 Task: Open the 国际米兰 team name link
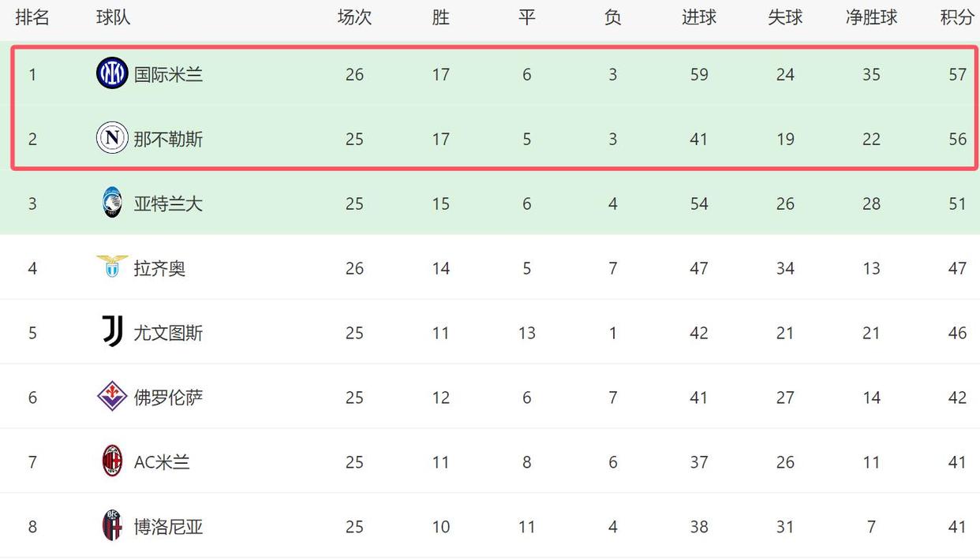[x=168, y=74]
